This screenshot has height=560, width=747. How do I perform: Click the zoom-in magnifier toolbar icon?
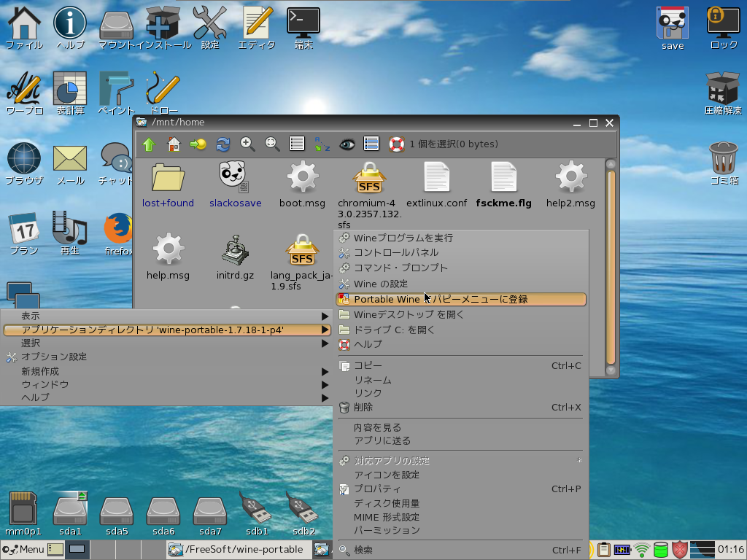click(x=248, y=144)
